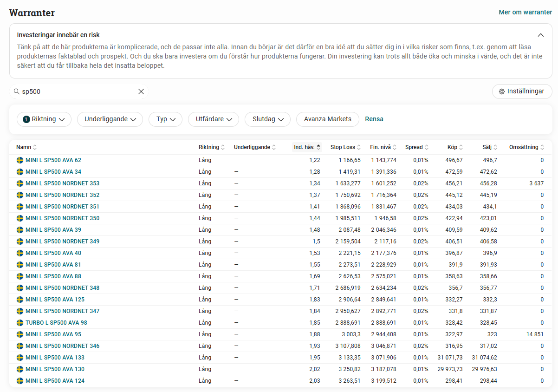Open the Riktning filter dropdown
The height and width of the screenshot is (392, 558).
[44, 119]
